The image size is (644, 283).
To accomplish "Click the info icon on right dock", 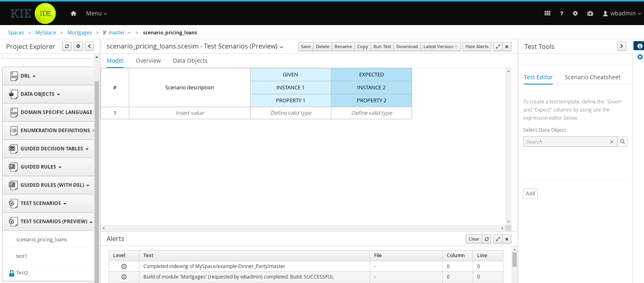I will pyautogui.click(x=640, y=46).
